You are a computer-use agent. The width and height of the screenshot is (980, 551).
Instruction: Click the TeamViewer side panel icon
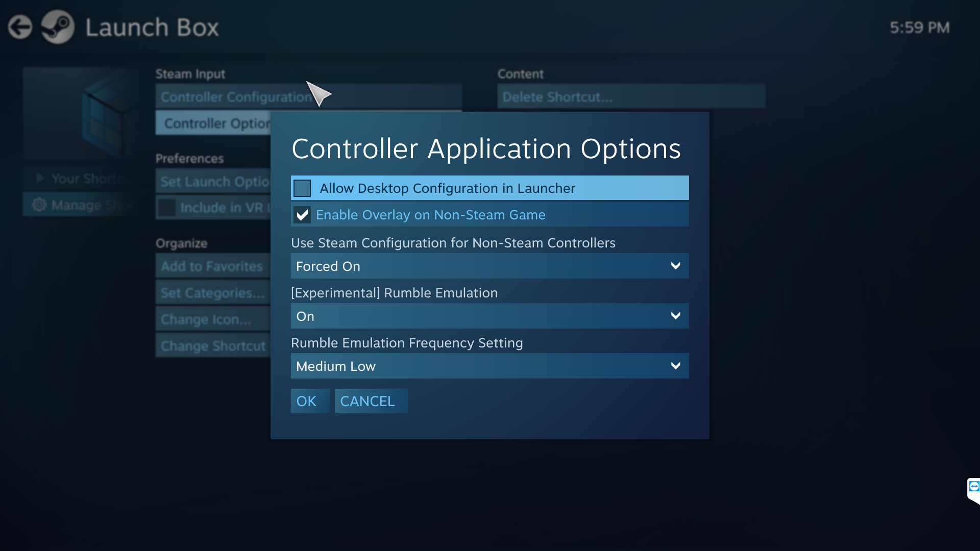click(974, 486)
